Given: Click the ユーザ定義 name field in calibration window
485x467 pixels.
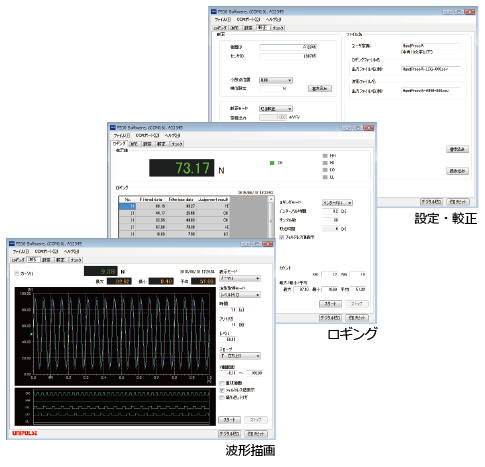Looking at the screenshot, I should click(x=431, y=46).
